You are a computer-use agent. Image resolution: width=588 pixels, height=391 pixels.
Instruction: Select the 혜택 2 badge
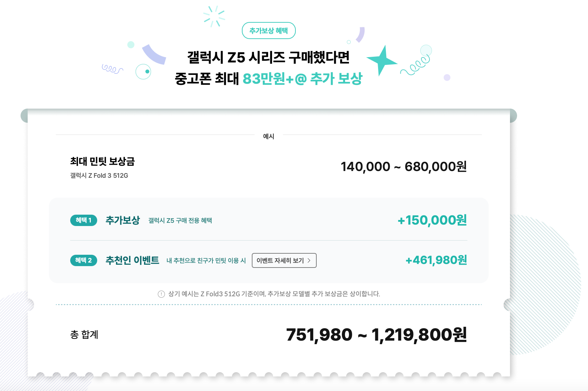(x=83, y=260)
